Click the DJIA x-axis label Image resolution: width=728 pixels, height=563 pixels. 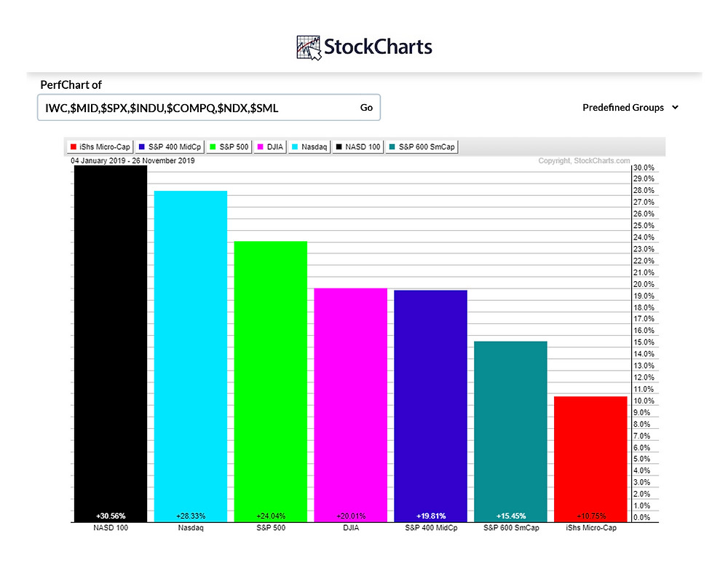click(351, 528)
